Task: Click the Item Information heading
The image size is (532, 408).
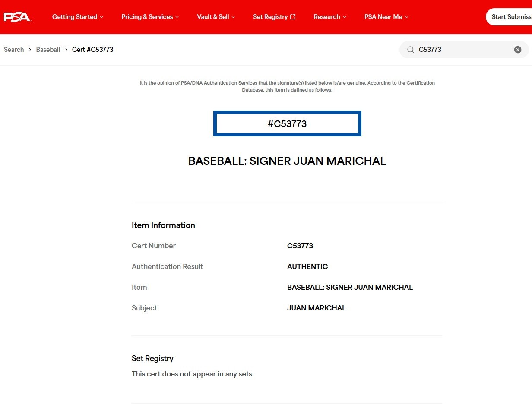Action: point(163,225)
